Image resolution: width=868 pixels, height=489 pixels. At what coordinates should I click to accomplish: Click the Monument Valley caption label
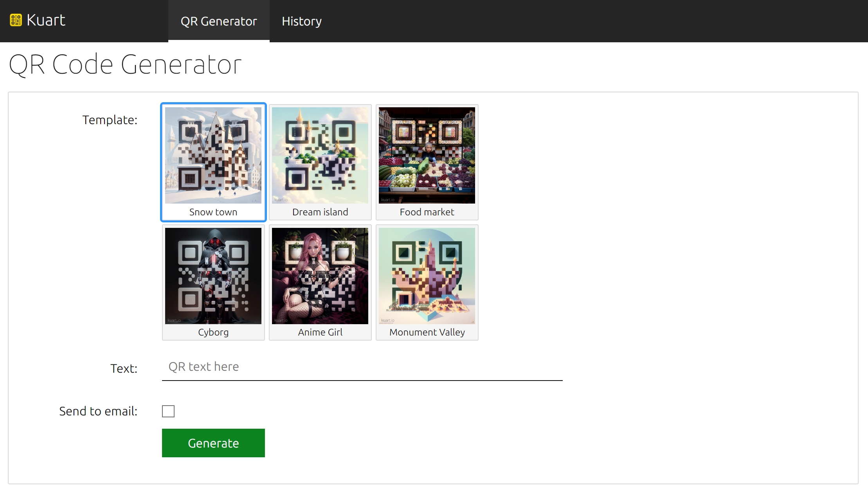pyautogui.click(x=427, y=332)
